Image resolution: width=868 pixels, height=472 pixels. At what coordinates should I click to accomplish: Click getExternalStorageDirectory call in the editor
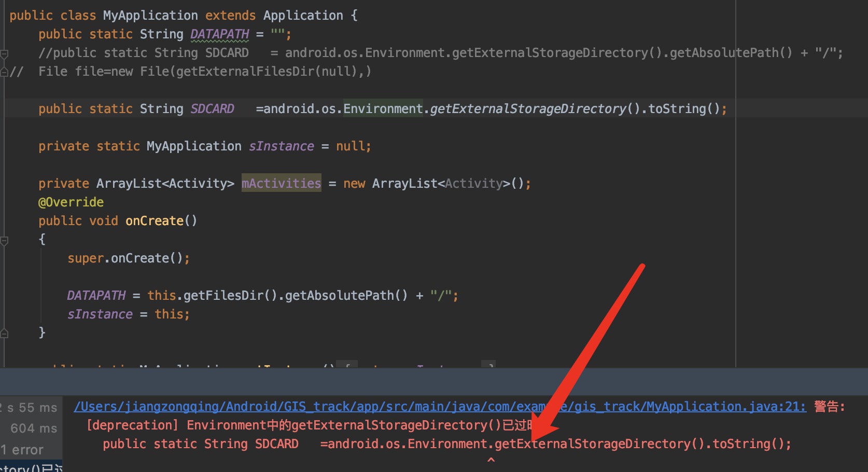528,109
